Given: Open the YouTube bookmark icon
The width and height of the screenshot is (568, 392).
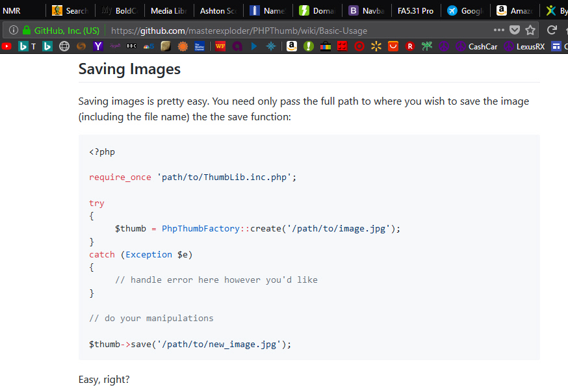Looking at the screenshot, I should tap(6, 46).
